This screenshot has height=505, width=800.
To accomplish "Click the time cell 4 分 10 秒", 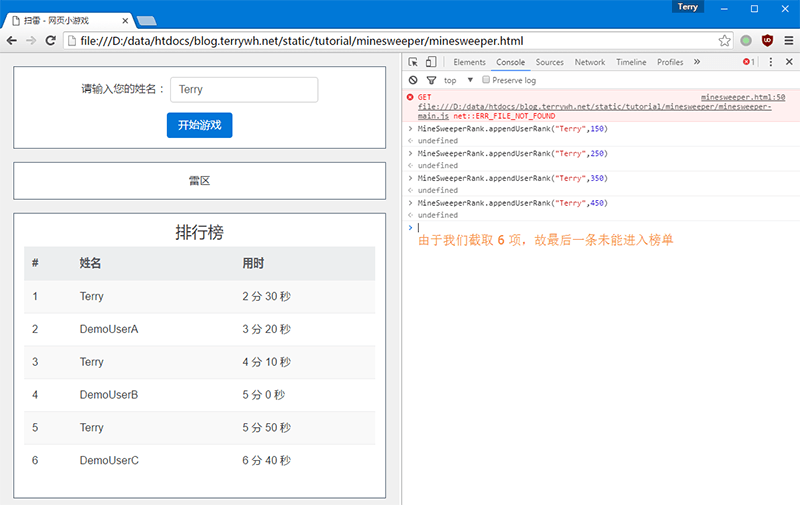I will click(x=266, y=362).
